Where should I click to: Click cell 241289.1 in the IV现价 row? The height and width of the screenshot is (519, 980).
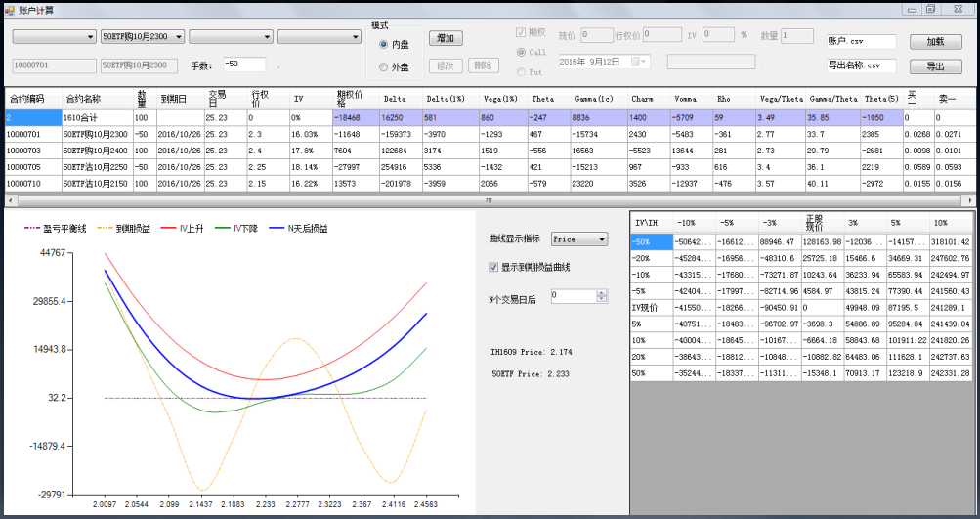click(x=950, y=308)
